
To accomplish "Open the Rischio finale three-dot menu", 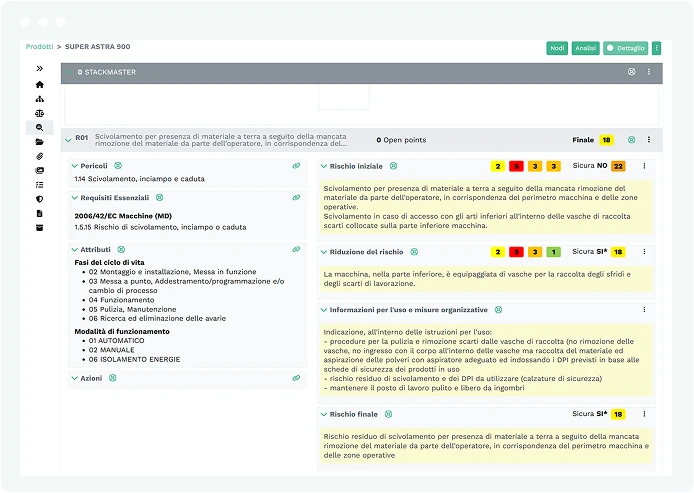I will tap(644, 414).
